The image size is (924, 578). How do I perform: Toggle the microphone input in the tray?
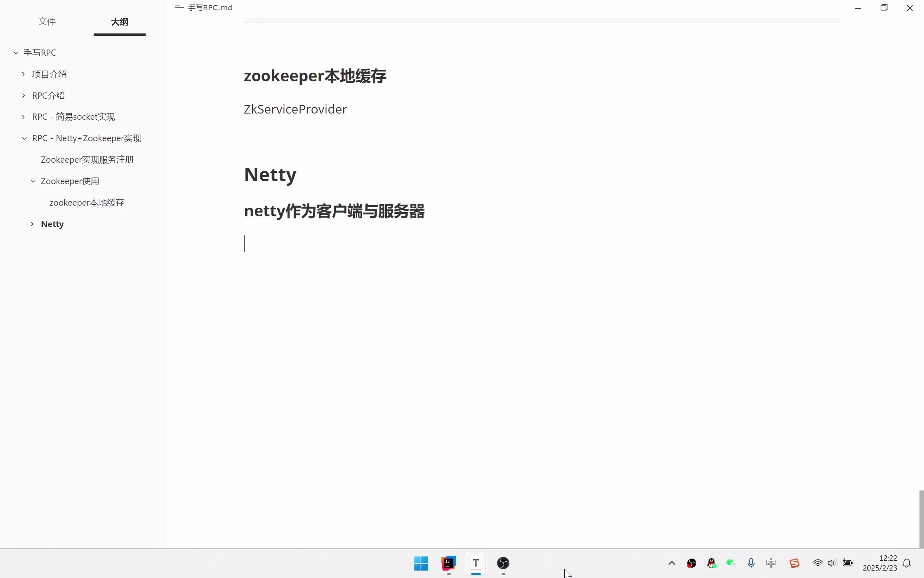point(751,563)
